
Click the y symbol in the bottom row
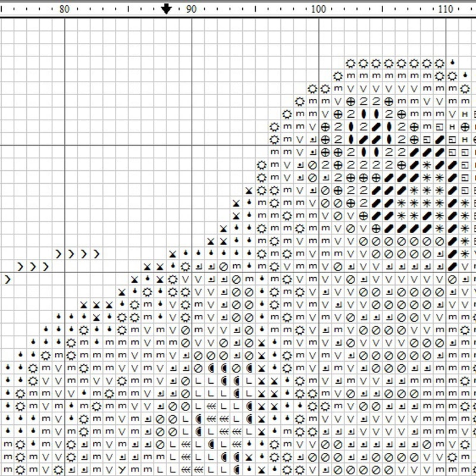point(121,469)
